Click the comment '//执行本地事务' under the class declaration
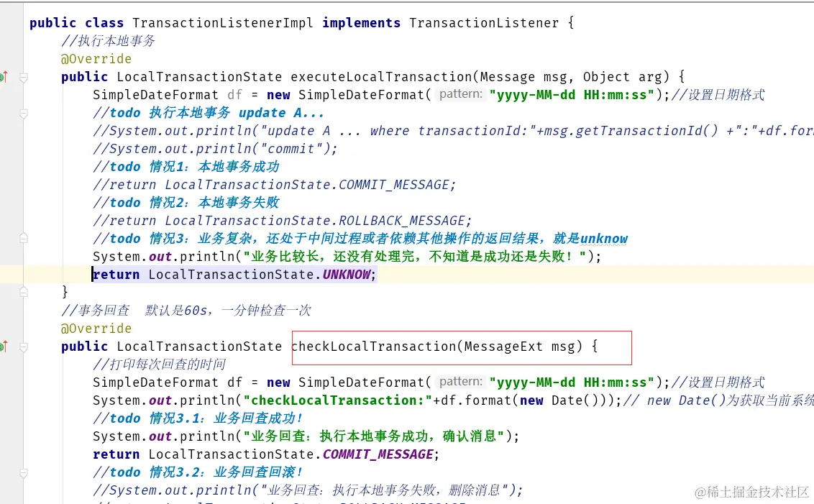 108,41
